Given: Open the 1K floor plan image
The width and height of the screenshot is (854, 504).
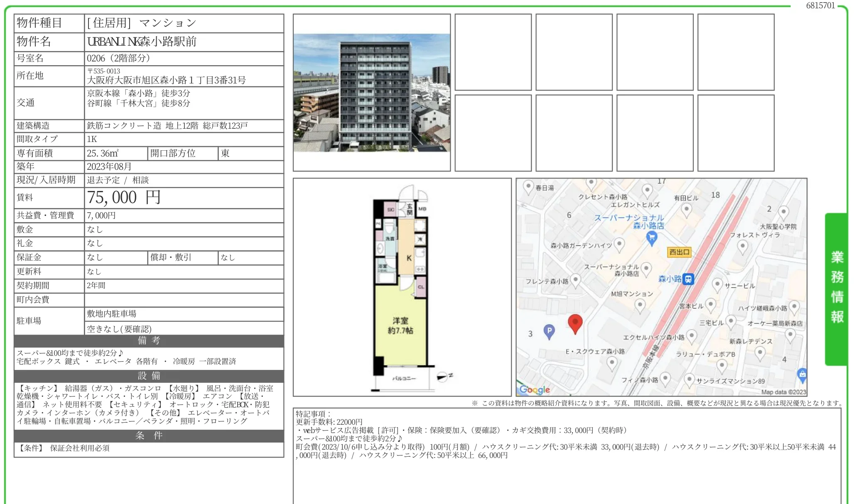Looking at the screenshot, I should (402, 287).
